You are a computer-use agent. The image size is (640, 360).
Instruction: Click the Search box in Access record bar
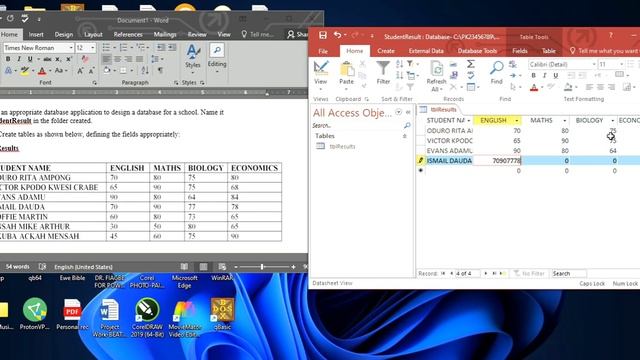click(569, 273)
